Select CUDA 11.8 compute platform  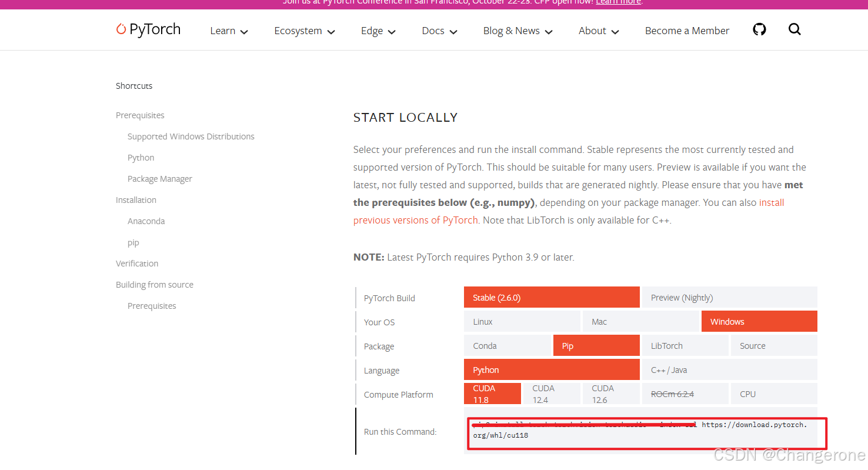tap(492, 394)
